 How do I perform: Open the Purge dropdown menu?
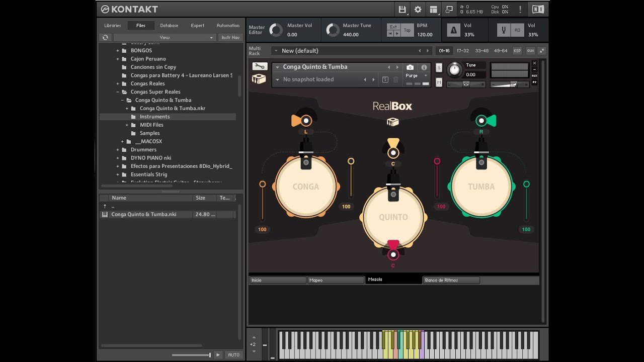coord(417,76)
